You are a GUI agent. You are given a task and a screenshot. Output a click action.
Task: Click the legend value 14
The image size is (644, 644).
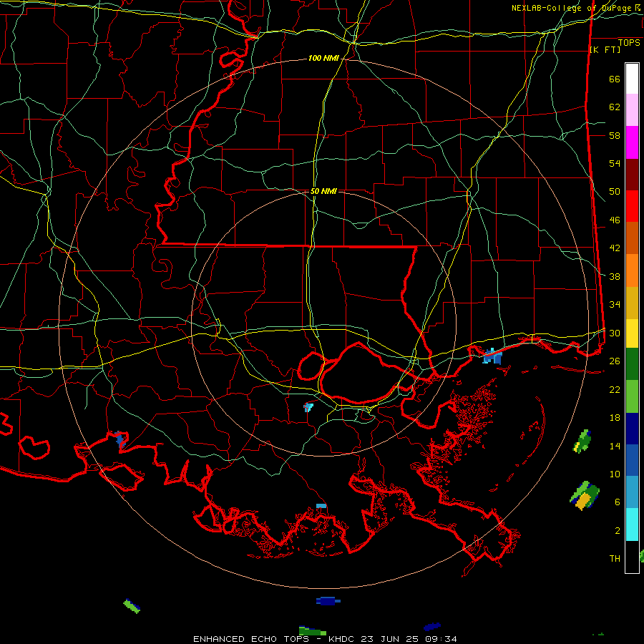coord(615,446)
